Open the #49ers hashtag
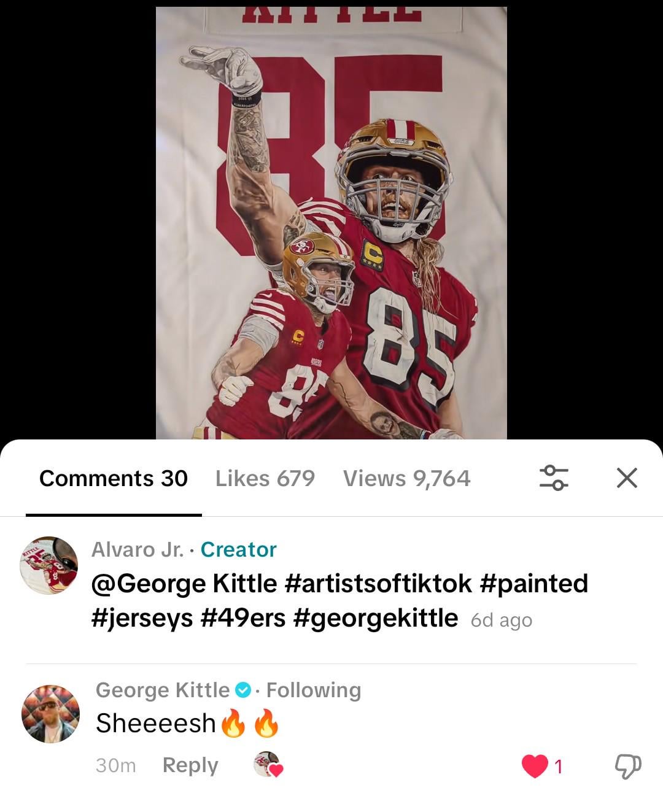663x812 pixels. pyautogui.click(x=243, y=618)
